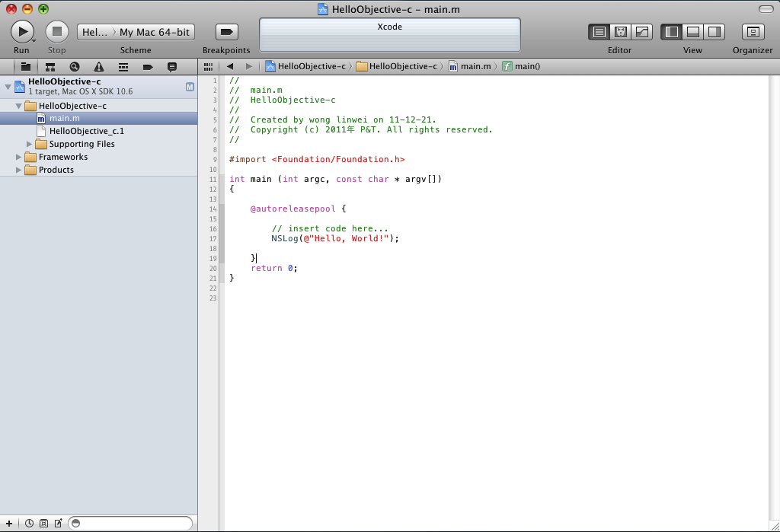This screenshot has width=780, height=532.
Task: Select main.m in the jump bar
Action: (x=469, y=67)
